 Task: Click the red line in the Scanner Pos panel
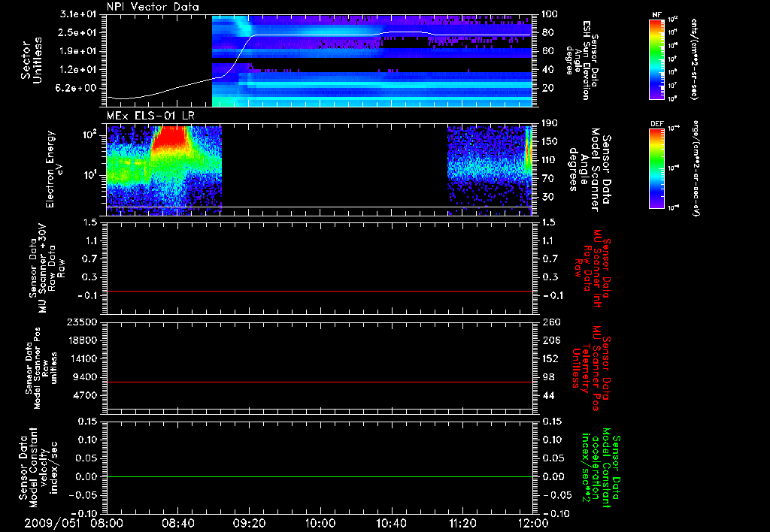click(320, 382)
